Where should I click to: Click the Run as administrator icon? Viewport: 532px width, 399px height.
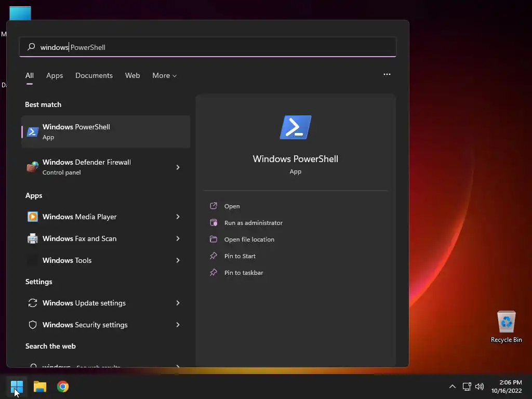click(x=214, y=222)
